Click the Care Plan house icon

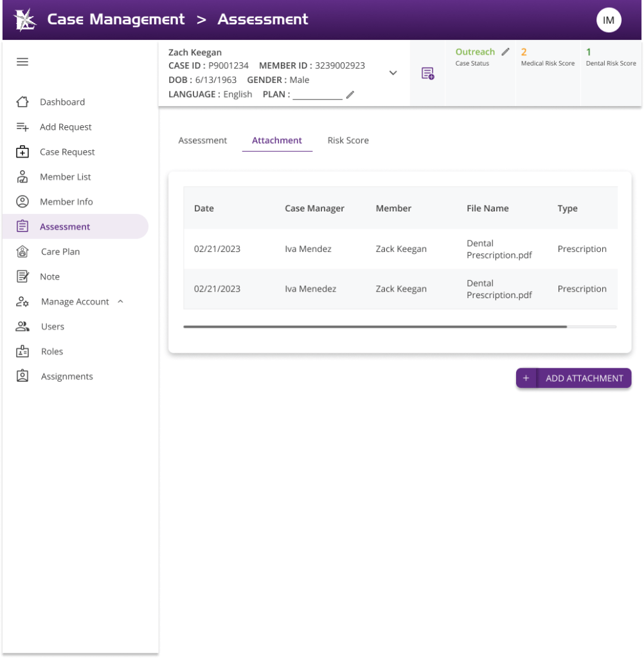pos(22,252)
